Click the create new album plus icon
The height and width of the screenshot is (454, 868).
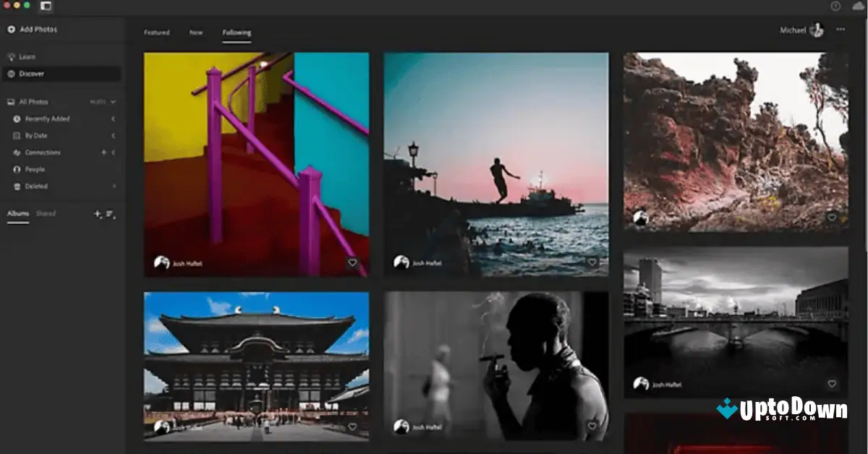tap(95, 214)
